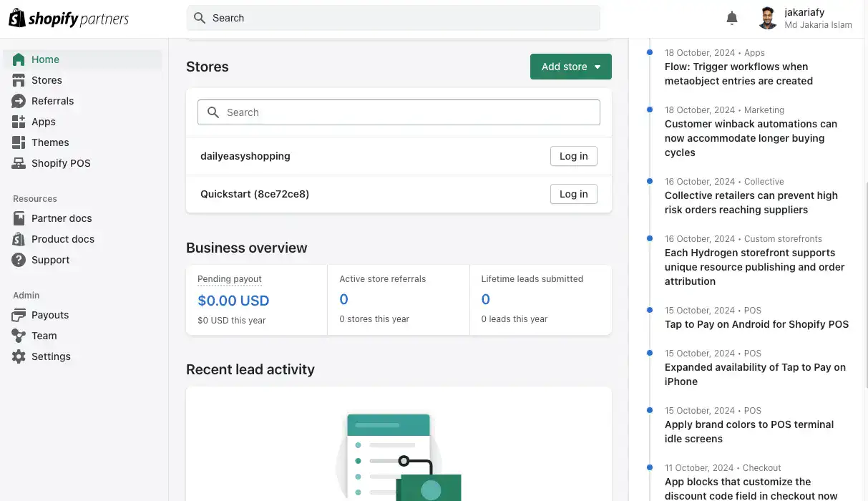Open Tap to Pay on Android article
Image resolution: width=868 pixels, height=501 pixels.
pos(756,324)
